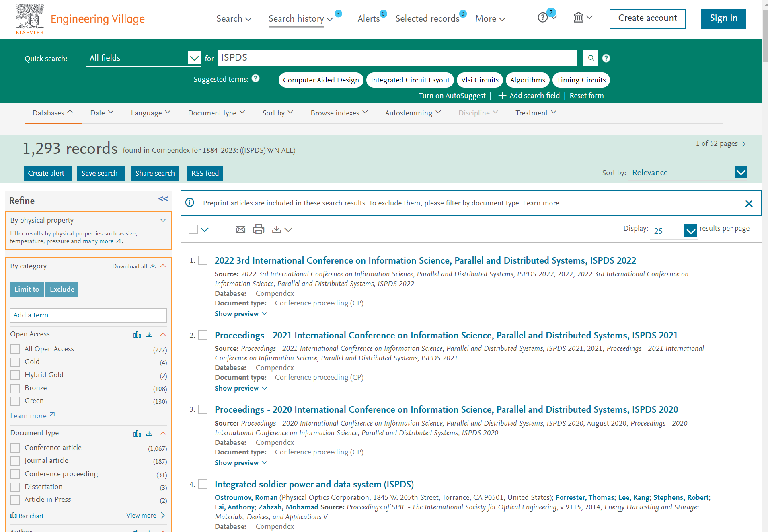
Task: Check the Bronze filter
Action: tap(15, 388)
